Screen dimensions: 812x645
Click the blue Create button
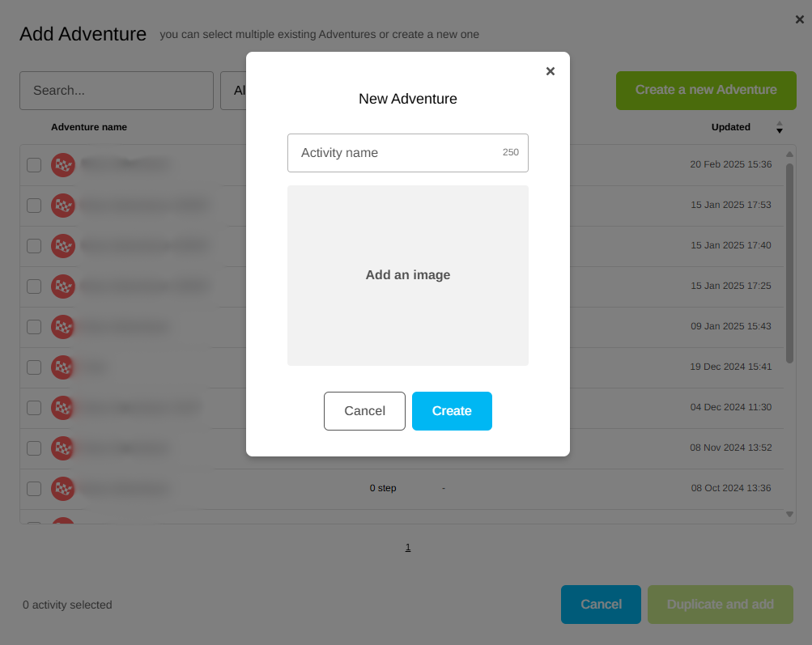pos(452,411)
